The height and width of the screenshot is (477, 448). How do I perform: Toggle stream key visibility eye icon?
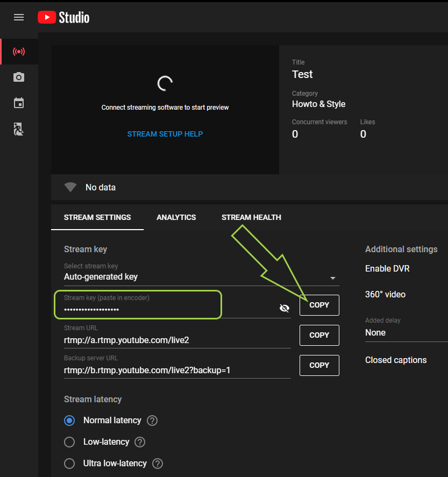coord(285,308)
